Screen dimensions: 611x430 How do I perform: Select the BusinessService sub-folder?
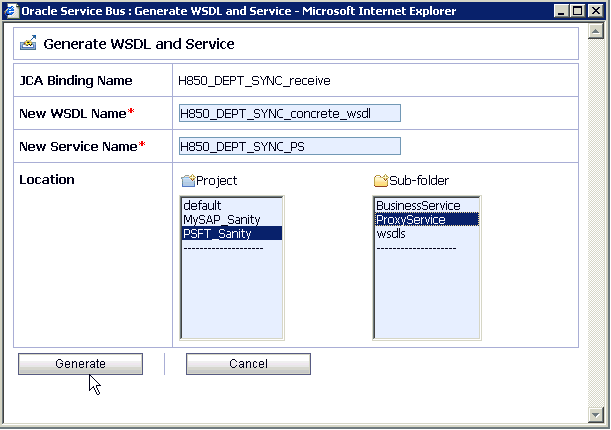point(426,205)
